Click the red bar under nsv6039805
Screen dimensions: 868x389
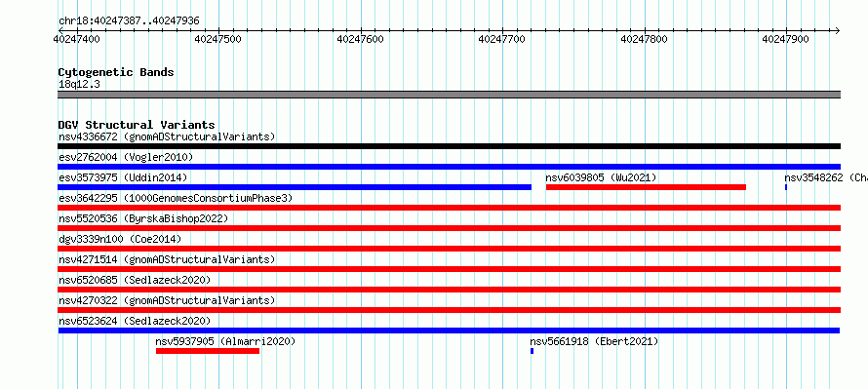click(x=646, y=187)
